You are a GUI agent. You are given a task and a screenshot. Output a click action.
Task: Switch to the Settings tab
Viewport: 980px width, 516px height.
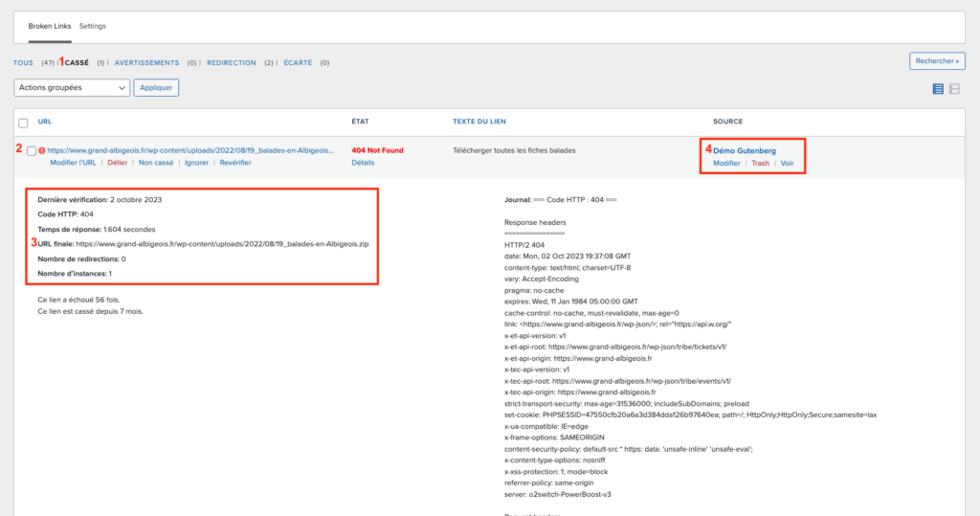tap(93, 26)
